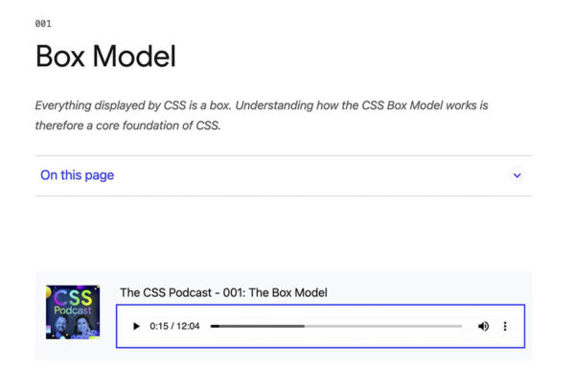
Task: Click the hosts' photo in podcast artwork
Action: 73,327
